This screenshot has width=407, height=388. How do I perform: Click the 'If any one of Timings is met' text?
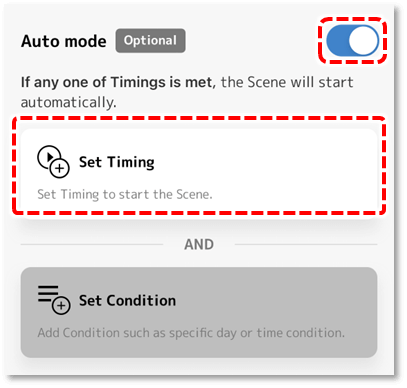[118, 82]
